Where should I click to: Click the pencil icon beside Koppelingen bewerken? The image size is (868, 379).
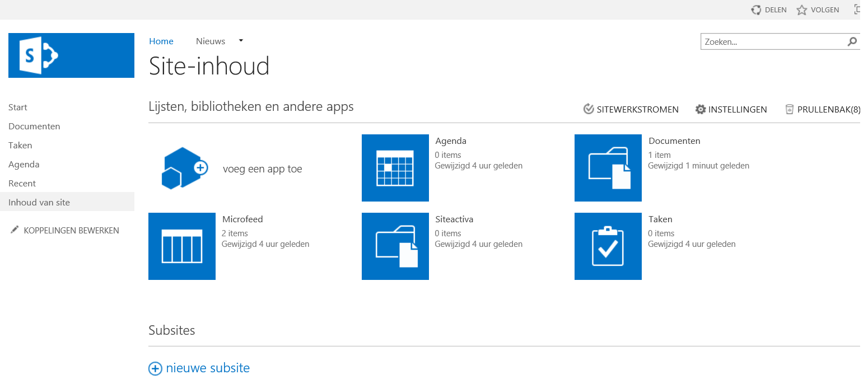tap(15, 230)
